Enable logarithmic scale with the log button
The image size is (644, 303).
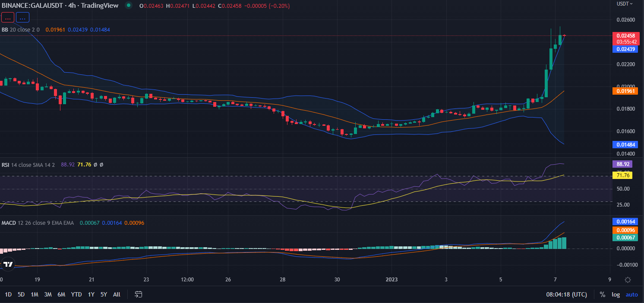coord(616,294)
